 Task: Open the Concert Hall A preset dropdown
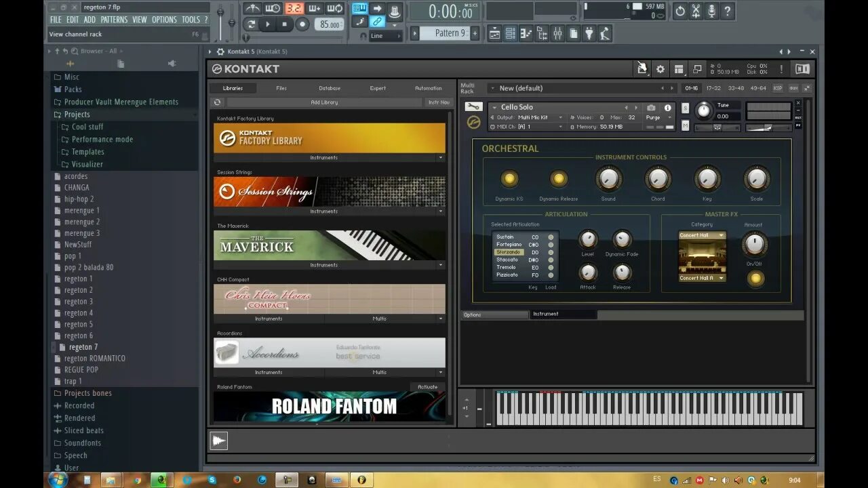point(702,278)
